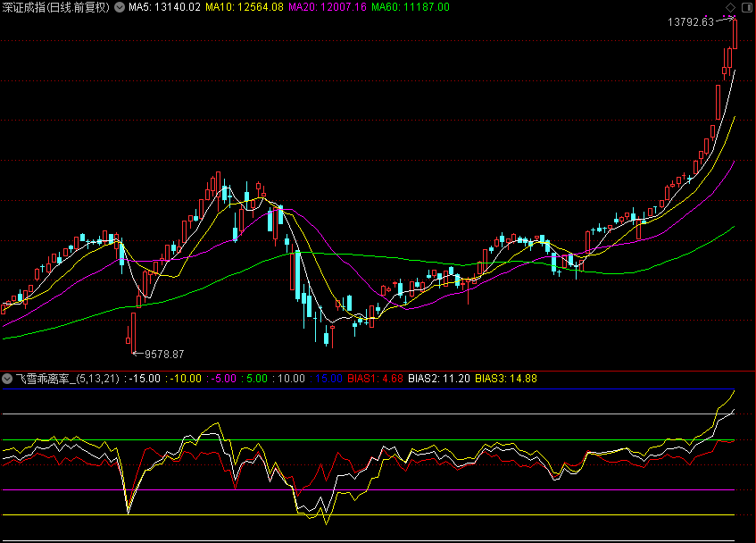Click the 10.00 level label
Image resolution: width=756 pixels, height=543 pixels.
pyautogui.click(x=289, y=379)
